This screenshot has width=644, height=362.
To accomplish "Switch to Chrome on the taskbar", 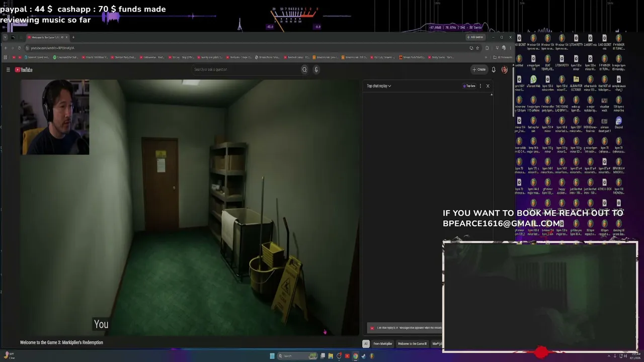I will [x=355, y=356].
